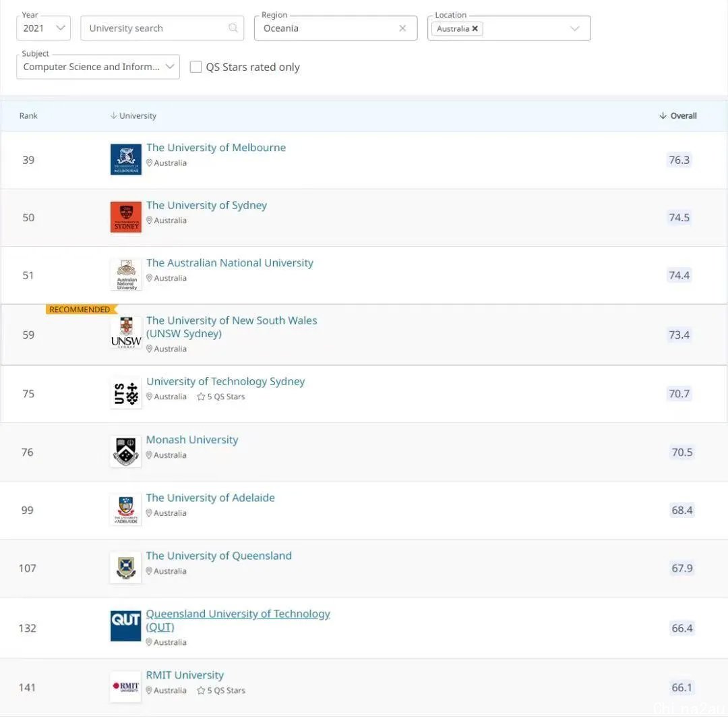
Task: Focus the University search field
Action: pos(162,28)
